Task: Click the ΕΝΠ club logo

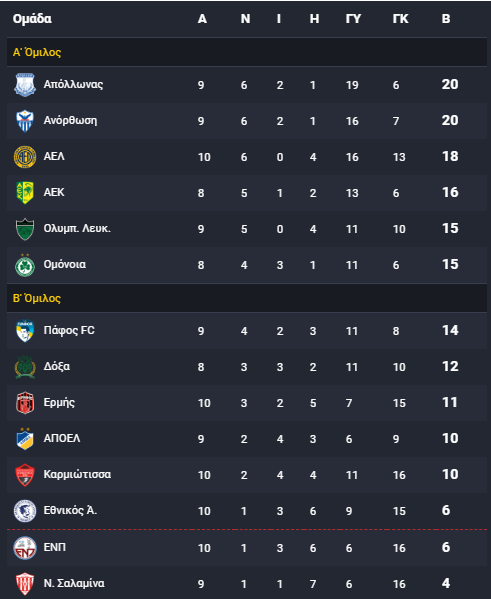Action: [25, 548]
